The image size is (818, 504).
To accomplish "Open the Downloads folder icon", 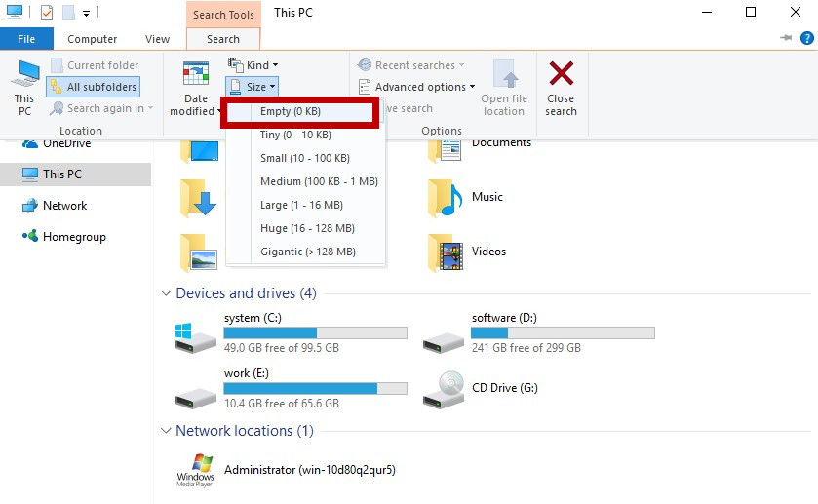I will point(198,198).
